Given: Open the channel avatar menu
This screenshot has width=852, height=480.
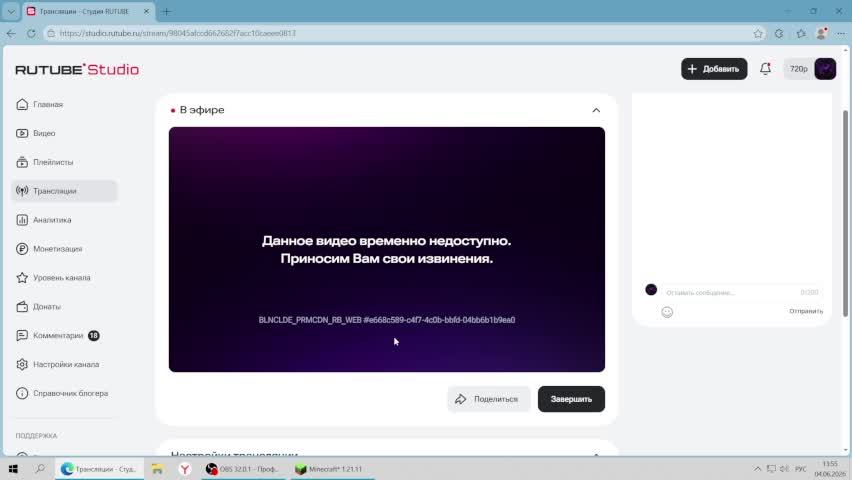Looking at the screenshot, I should click(825, 69).
